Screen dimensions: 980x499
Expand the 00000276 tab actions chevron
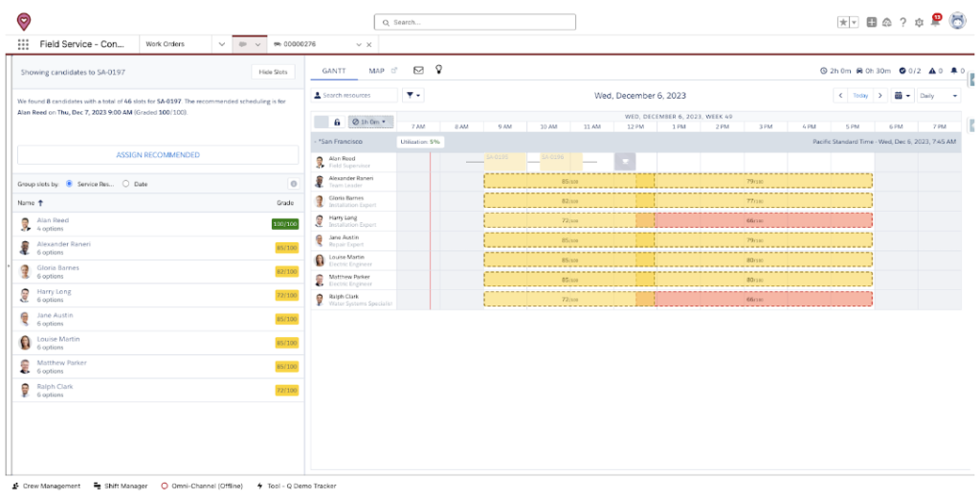pos(359,45)
